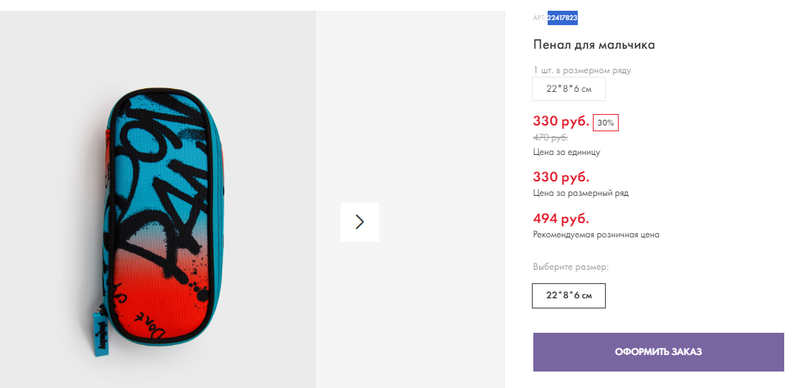Click the 30% discount badge
This screenshot has width=800, height=388.
click(x=606, y=123)
